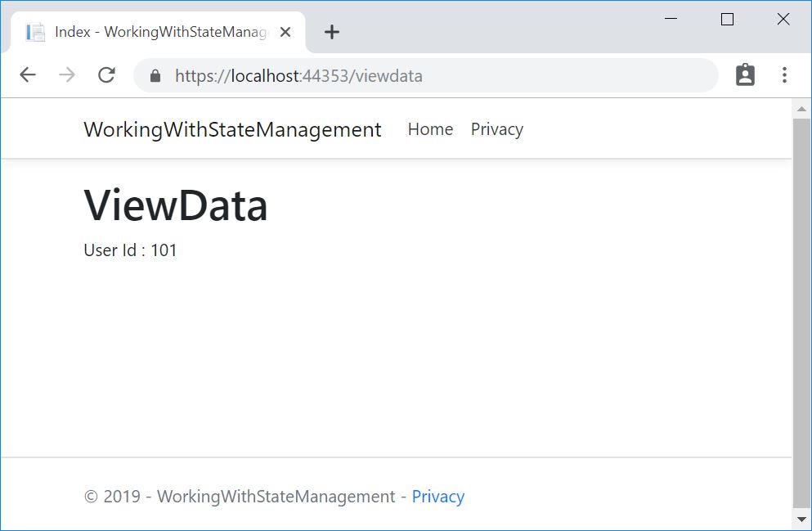Click the padlock site security icon

point(155,76)
